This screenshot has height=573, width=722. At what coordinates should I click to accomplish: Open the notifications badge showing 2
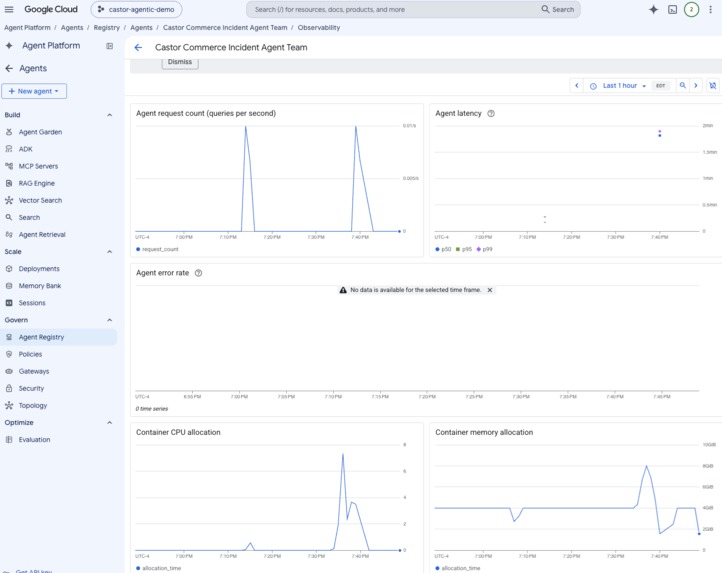pyautogui.click(x=691, y=9)
